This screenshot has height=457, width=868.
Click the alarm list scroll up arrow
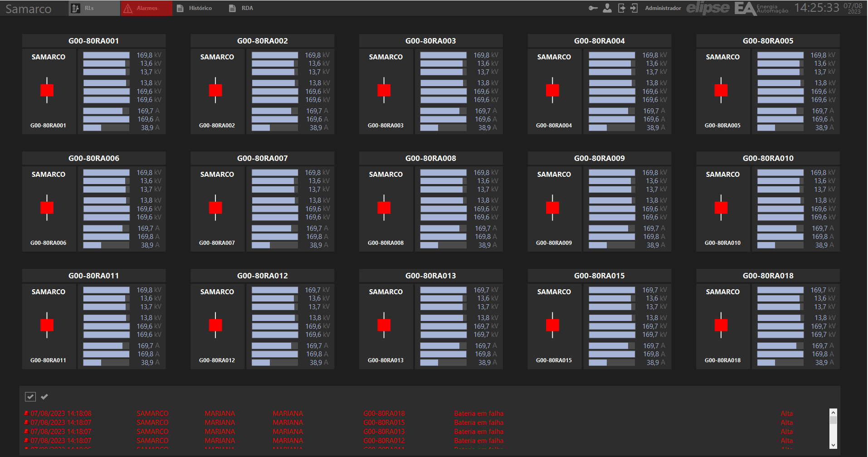pyautogui.click(x=833, y=412)
